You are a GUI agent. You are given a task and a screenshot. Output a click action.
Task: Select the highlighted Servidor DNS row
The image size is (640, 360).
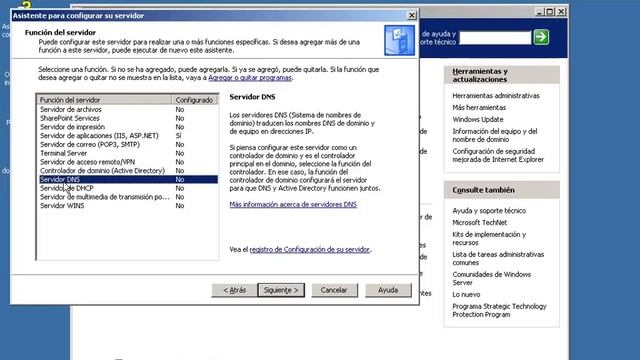128,180
